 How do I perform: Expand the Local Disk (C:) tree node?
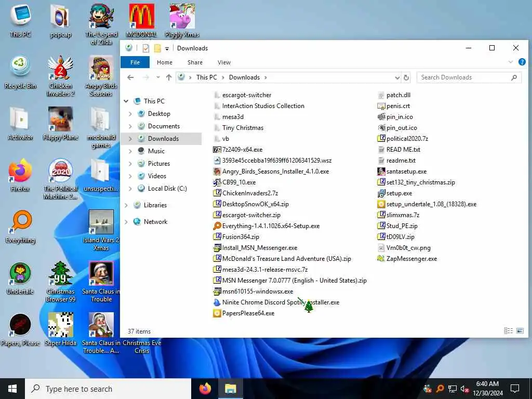[130, 189]
